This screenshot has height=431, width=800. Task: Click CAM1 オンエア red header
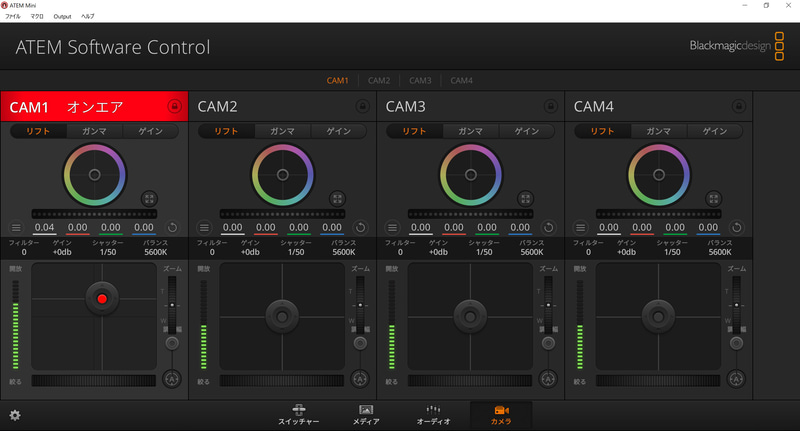[x=94, y=107]
